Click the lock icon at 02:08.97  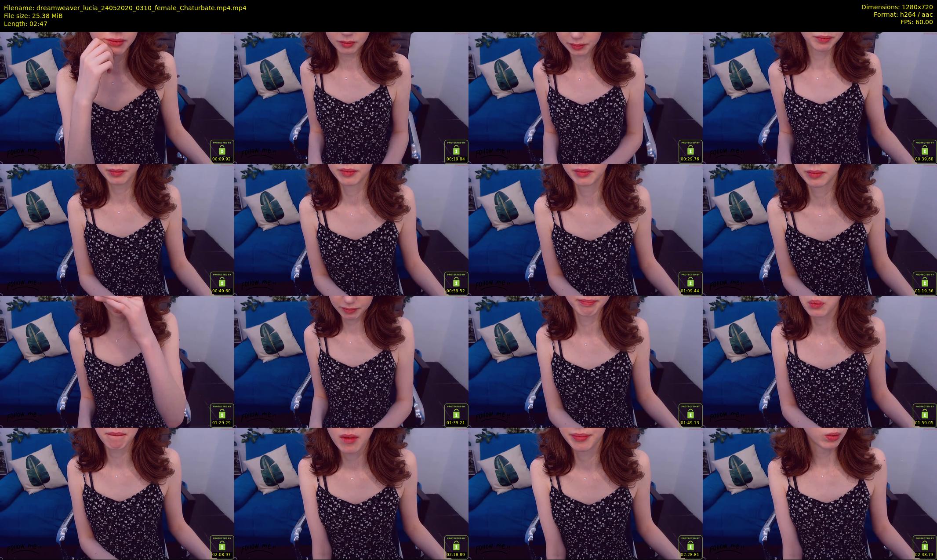tap(222, 546)
